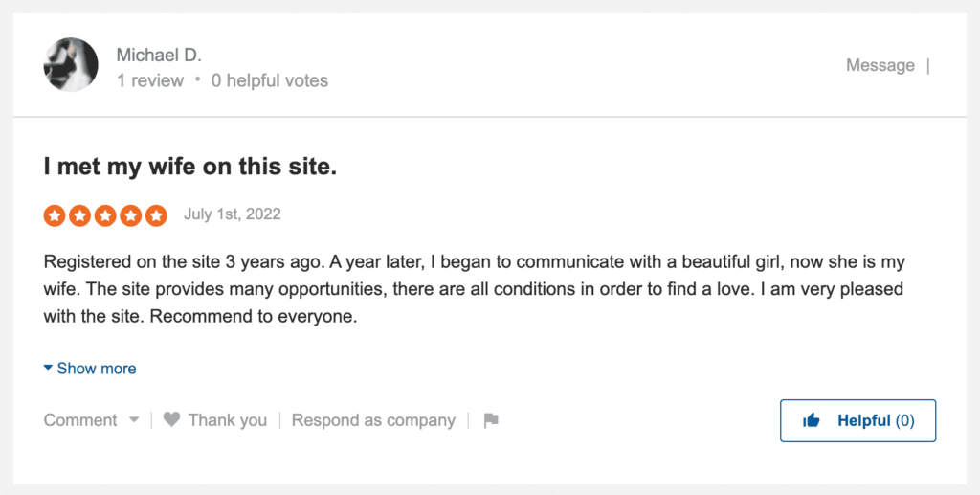Screen dimensions: 980x495
Task: Click the first orange rating star
Action: point(55,215)
